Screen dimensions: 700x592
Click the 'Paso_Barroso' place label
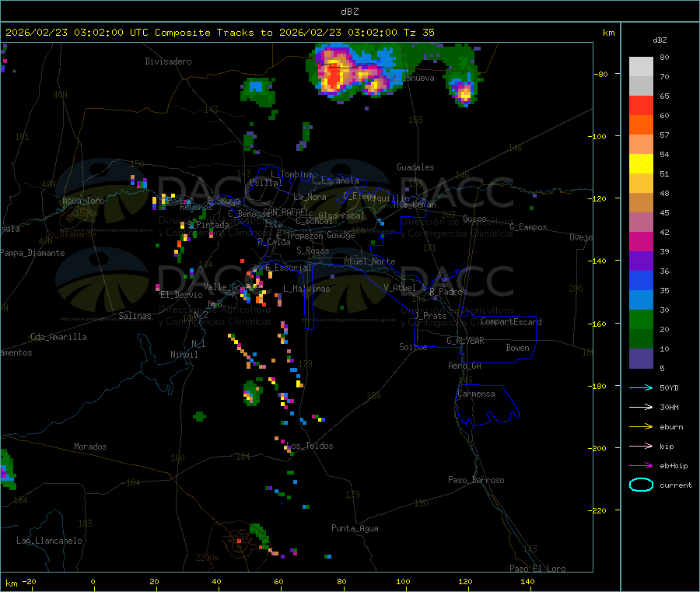pyautogui.click(x=476, y=481)
